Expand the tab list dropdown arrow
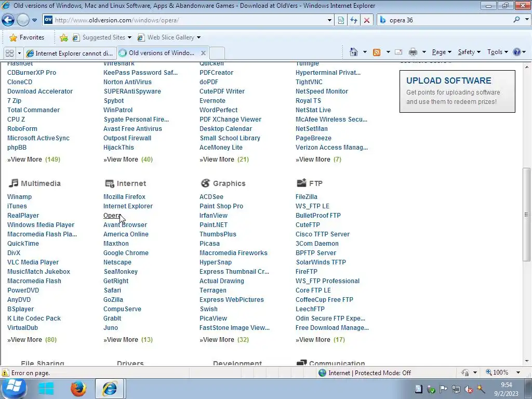Image resolution: width=532 pixels, height=399 pixels. (19, 54)
